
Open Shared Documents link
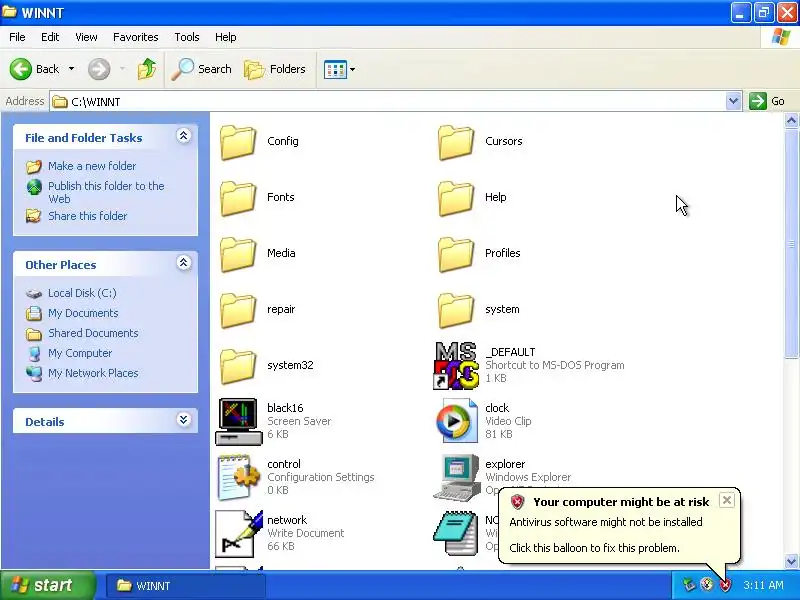coord(93,333)
